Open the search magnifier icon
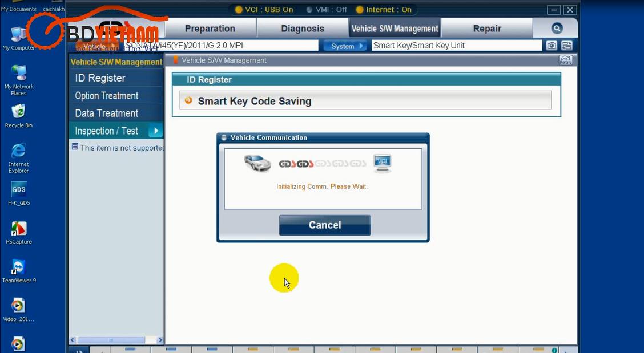This screenshot has height=353, width=644. tap(557, 29)
